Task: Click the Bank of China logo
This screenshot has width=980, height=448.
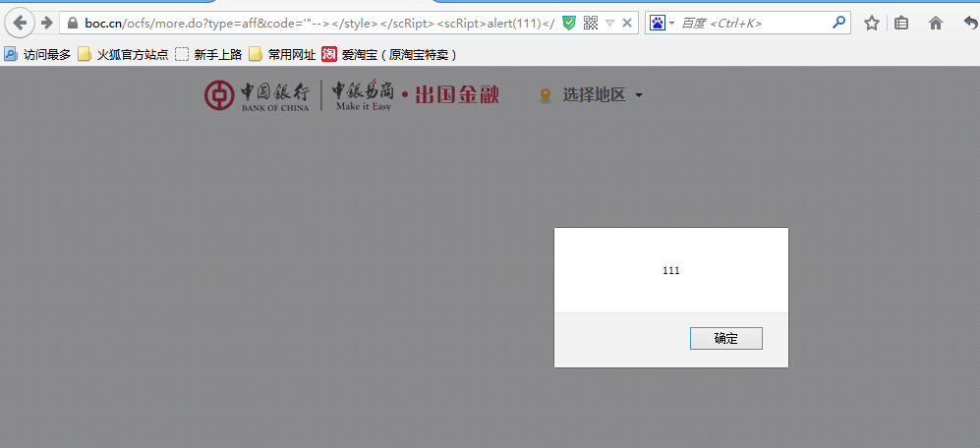Action: click(257, 96)
